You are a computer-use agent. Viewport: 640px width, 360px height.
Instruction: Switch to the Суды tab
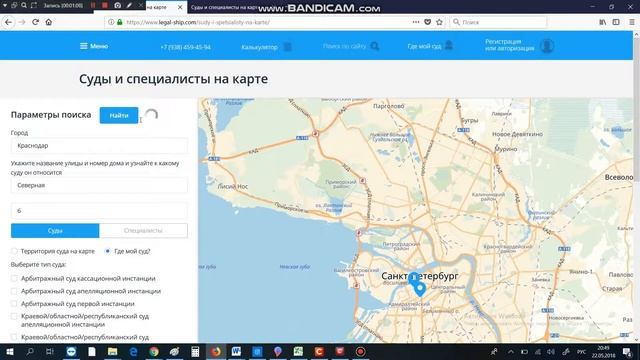(x=55, y=231)
